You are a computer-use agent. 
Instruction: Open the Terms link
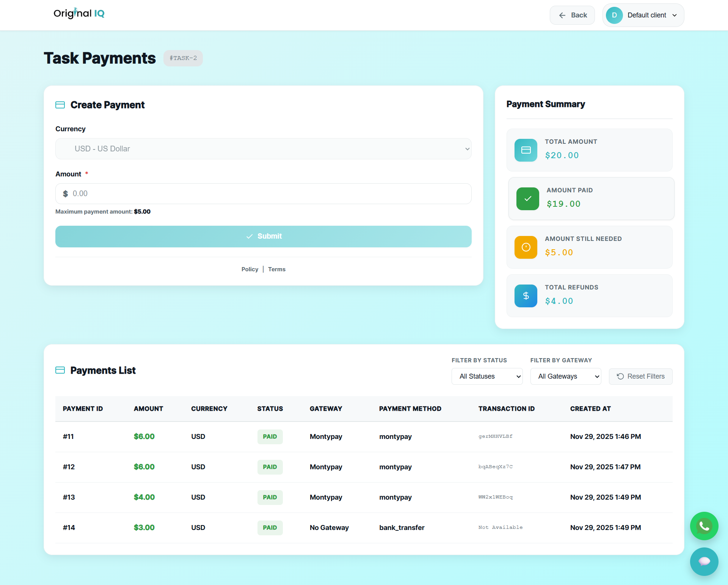(277, 269)
